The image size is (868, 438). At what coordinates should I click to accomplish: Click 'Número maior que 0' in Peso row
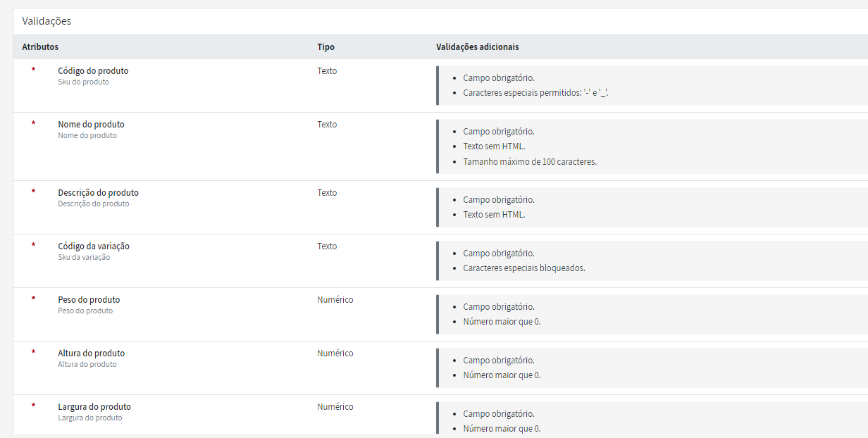point(502,322)
